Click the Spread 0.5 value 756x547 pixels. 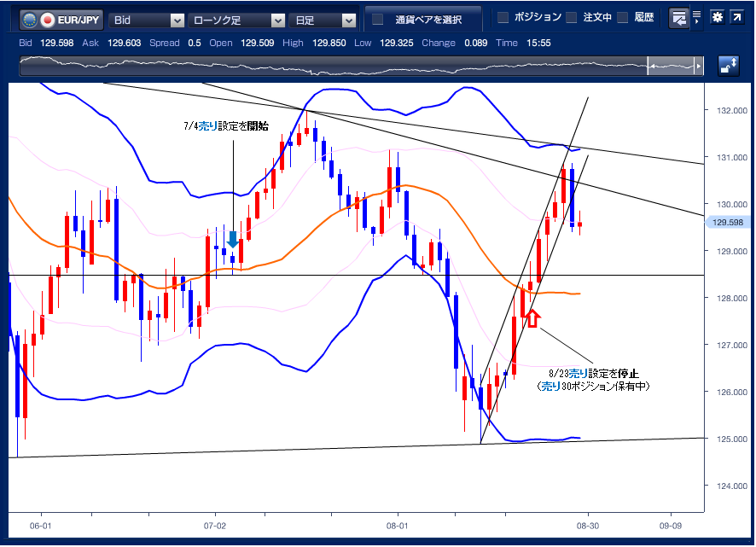coord(195,43)
